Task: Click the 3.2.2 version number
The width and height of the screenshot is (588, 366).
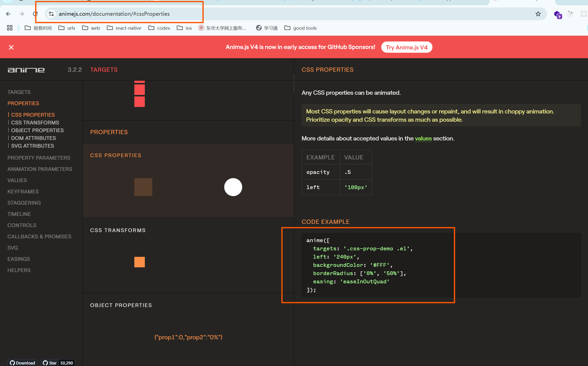Action: point(75,70)
